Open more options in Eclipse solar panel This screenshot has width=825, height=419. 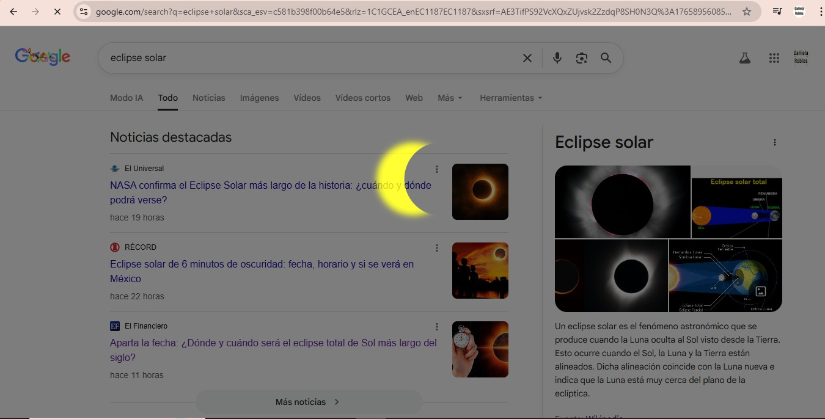pyautogui.click(x=774, y=142)
